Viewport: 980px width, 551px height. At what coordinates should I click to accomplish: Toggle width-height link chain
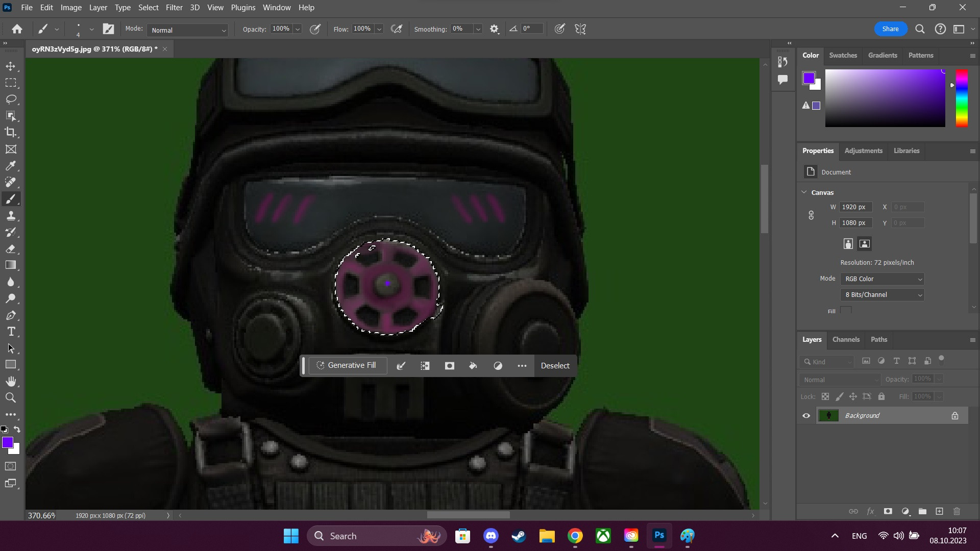[811, 215]
